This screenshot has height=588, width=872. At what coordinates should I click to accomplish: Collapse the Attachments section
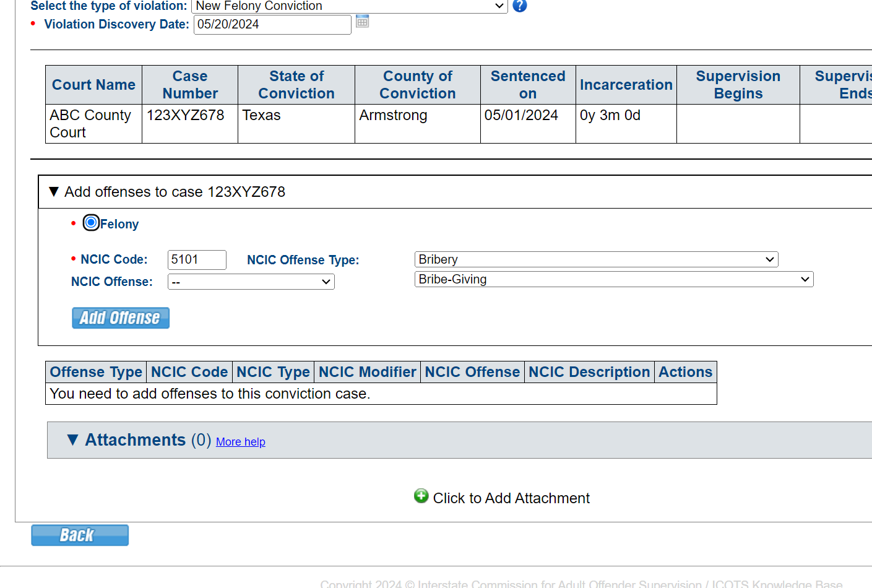72,439
